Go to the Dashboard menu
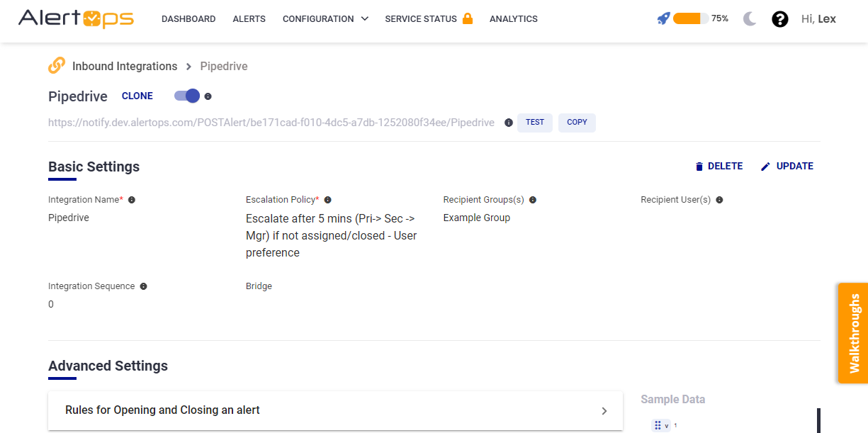Screen dimensions: 868x433 (x=188, y=19)
